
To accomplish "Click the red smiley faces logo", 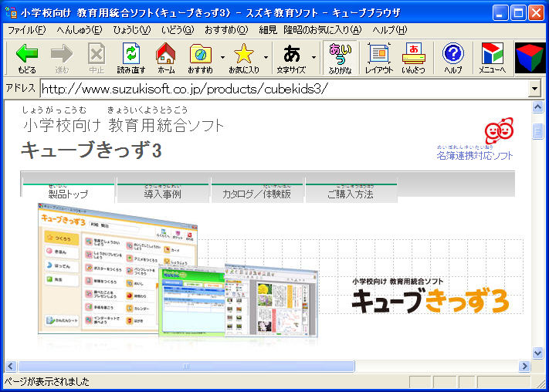I will click(x=499, y=130).
